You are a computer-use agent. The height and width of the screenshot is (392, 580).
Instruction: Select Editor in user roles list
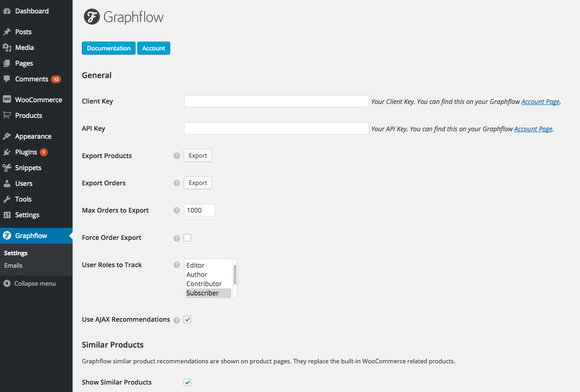click(208, 265)
